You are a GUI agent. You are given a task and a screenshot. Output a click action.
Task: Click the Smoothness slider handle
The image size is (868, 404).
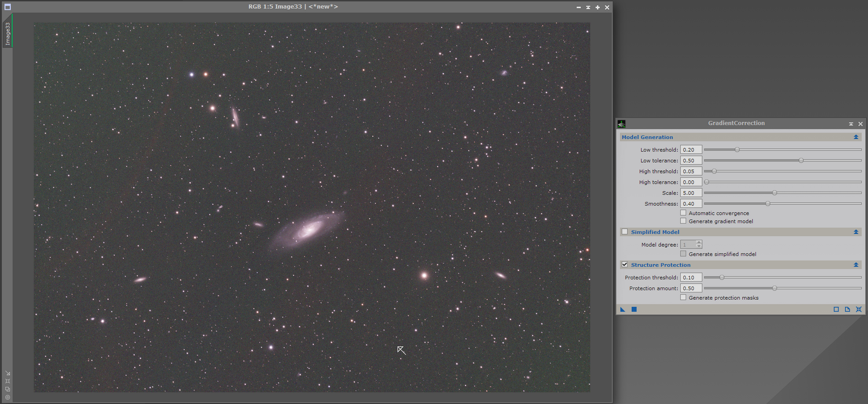(768, 204)
